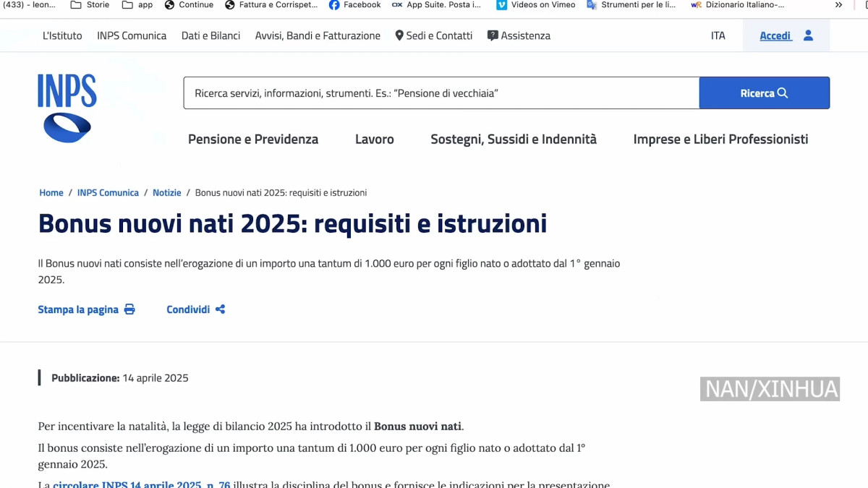
Task: Open App Suite Posta bookmark
Action: tap(436, 4)
